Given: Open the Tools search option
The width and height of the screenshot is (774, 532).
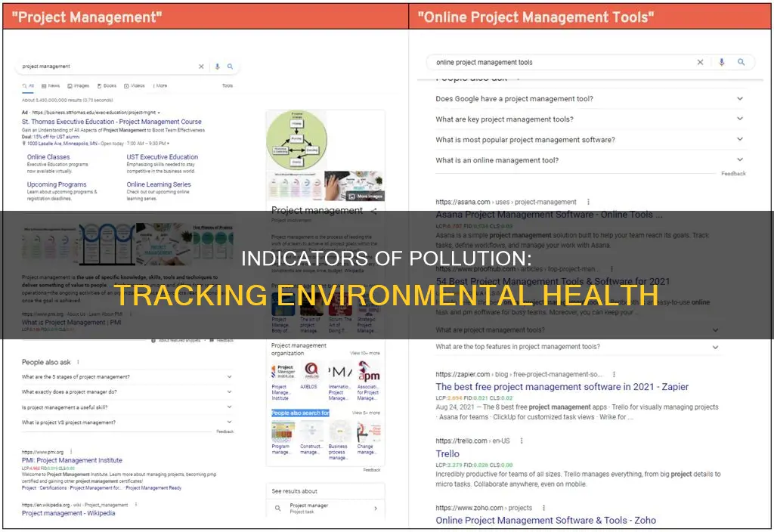Looking at the screenshot, I should [x=227, y=86].
